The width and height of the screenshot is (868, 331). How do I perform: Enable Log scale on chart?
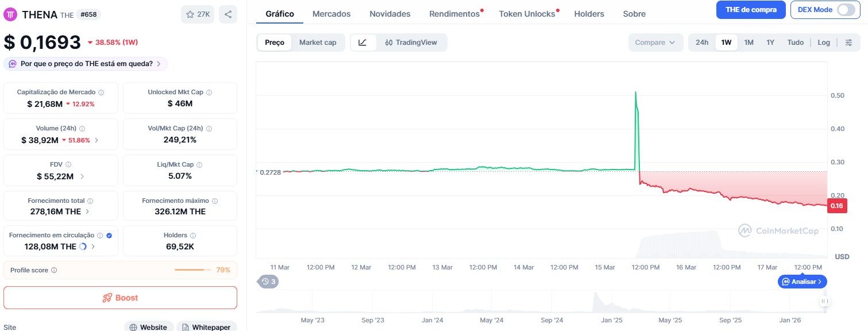point(824,43)
